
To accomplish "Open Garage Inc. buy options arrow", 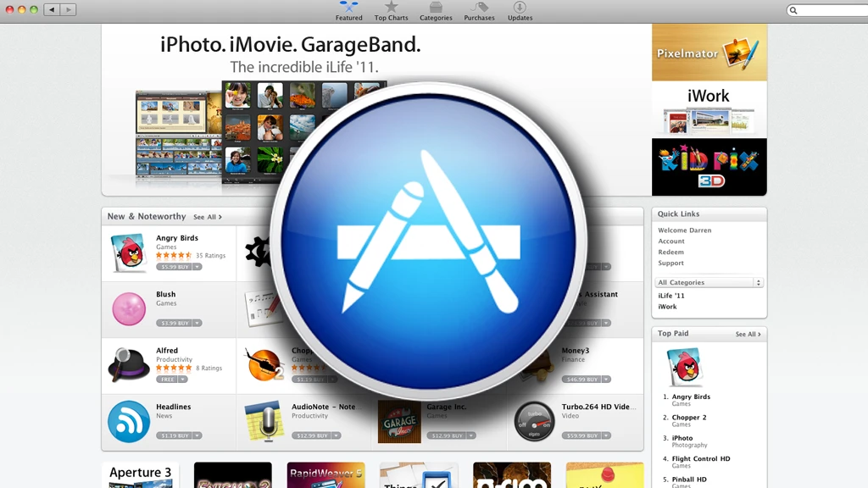I will [471, 436].
